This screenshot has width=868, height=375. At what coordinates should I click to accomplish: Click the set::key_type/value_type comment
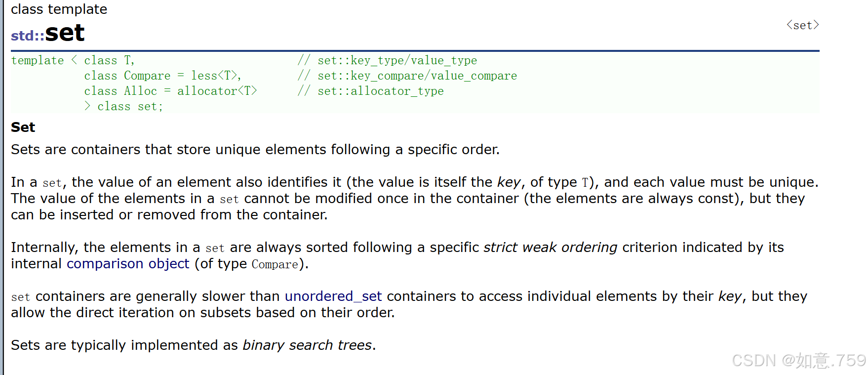(387, 60)
